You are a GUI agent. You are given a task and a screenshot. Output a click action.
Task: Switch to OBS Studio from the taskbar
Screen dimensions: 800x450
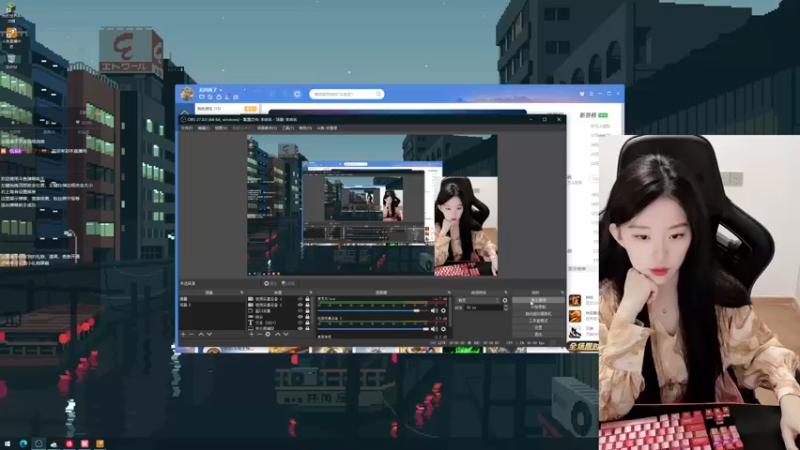(38, 444)
